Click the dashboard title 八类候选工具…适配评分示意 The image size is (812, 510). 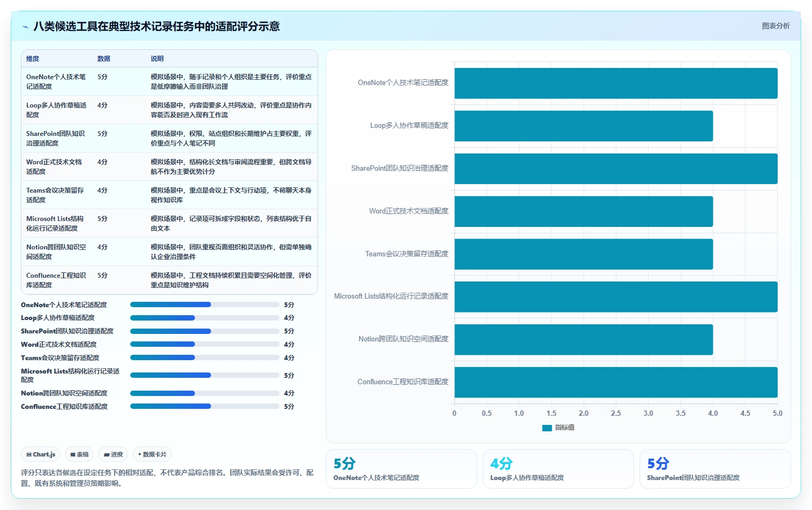click(x=156, y=26)
